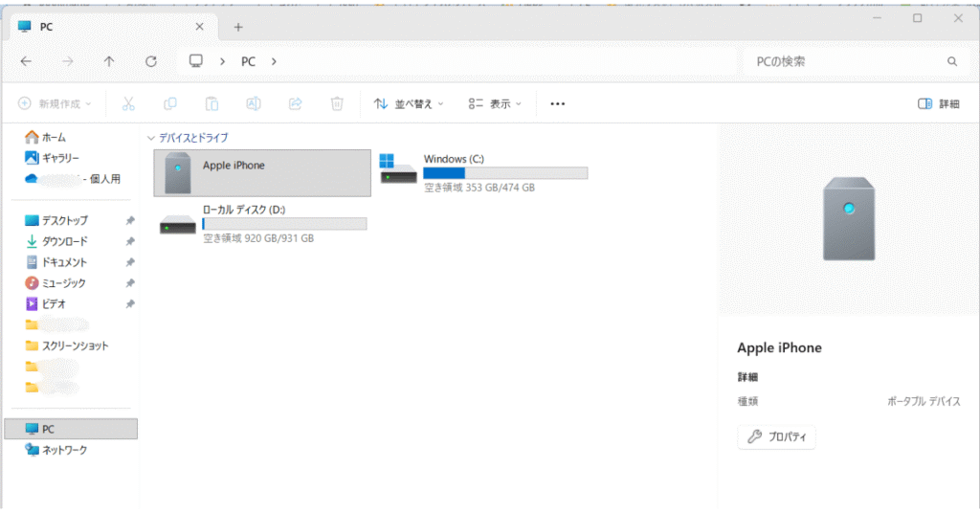
Task: Toggle the 詳細 details pane button
Action: 938,103
